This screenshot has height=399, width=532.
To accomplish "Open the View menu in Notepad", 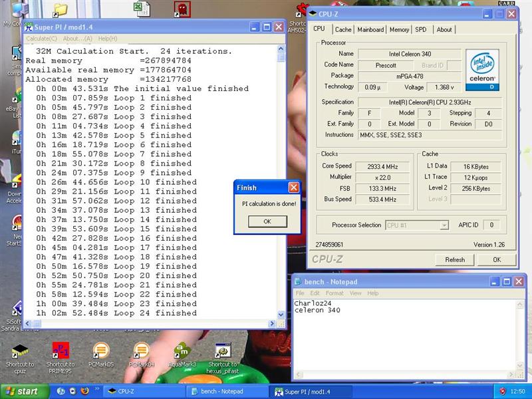I will tap(355, 293).
